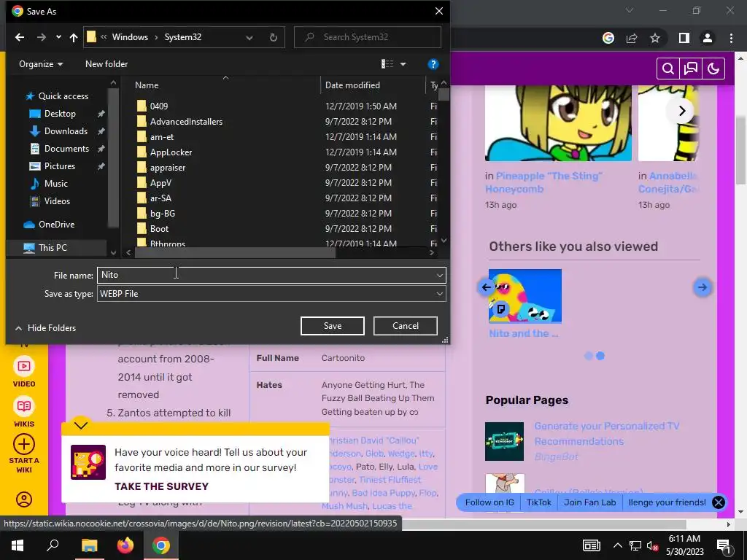
Task: Click Windows in the address breadcrumb
Action: coord(130,37)
